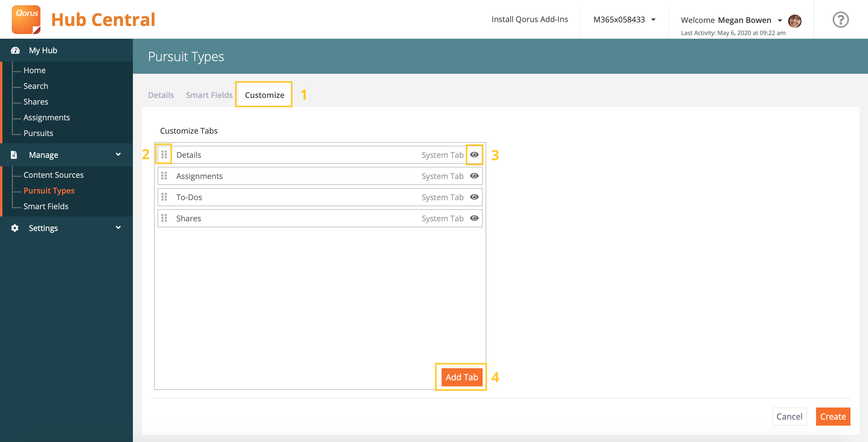Click the Hub Central title

point(103,20)
